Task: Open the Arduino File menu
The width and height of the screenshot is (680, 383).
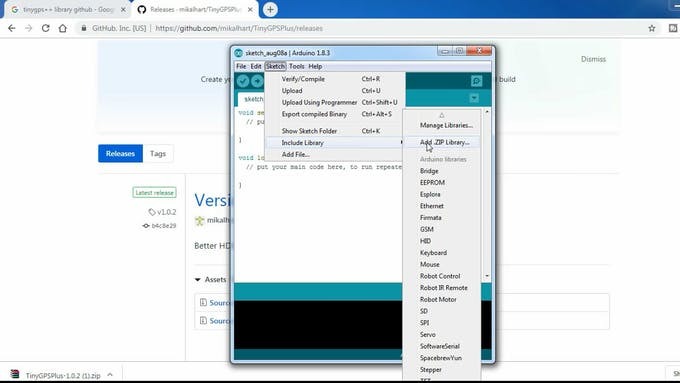Action: pos(241,66)
